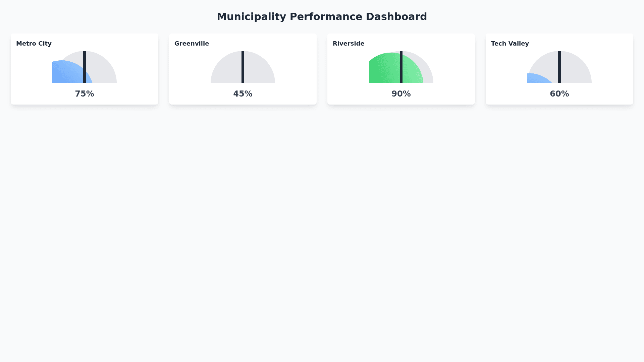Click the 90% value label
This screenshot has width=644, height=362.
coord(401,94)
